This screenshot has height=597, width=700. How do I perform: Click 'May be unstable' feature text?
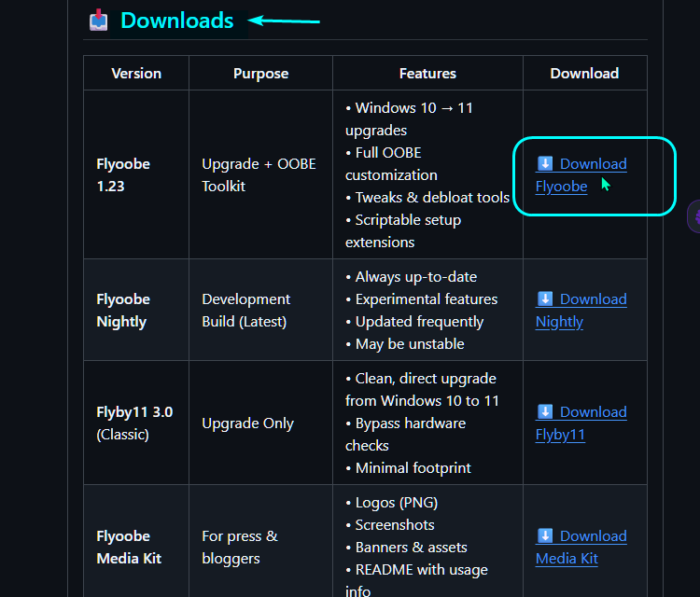[x=405, y=343]
